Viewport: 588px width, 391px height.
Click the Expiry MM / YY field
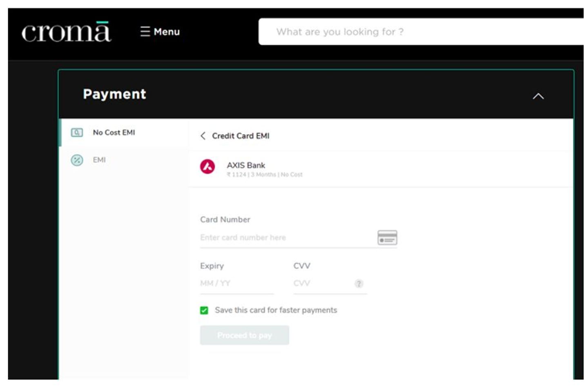pos(236,283)
